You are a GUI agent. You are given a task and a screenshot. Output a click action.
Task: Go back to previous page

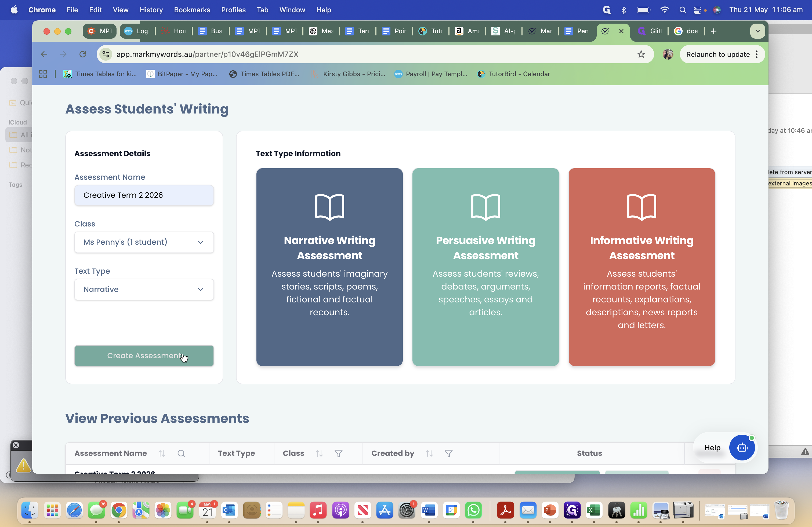pos(44,54)
